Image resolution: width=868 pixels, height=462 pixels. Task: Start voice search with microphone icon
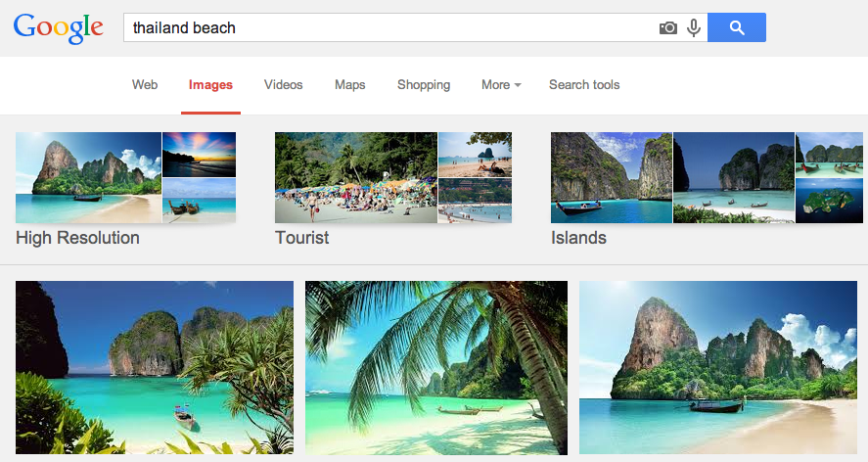[x=694, y=28]
